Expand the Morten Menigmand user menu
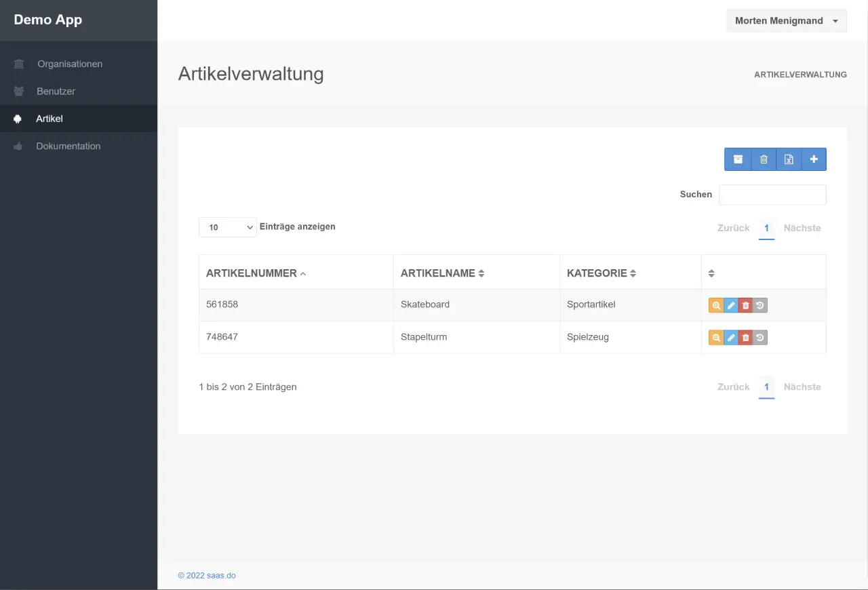868x590 pixels. tap(787, 20)
